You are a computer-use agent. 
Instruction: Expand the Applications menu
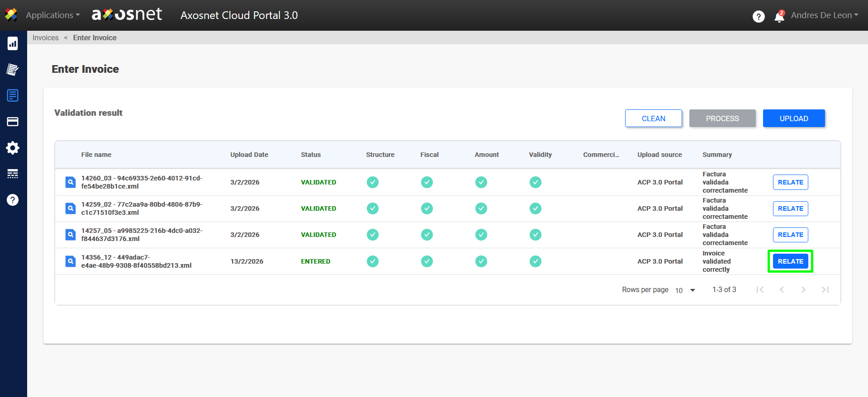pyautogui.click(x=52, y=15)
